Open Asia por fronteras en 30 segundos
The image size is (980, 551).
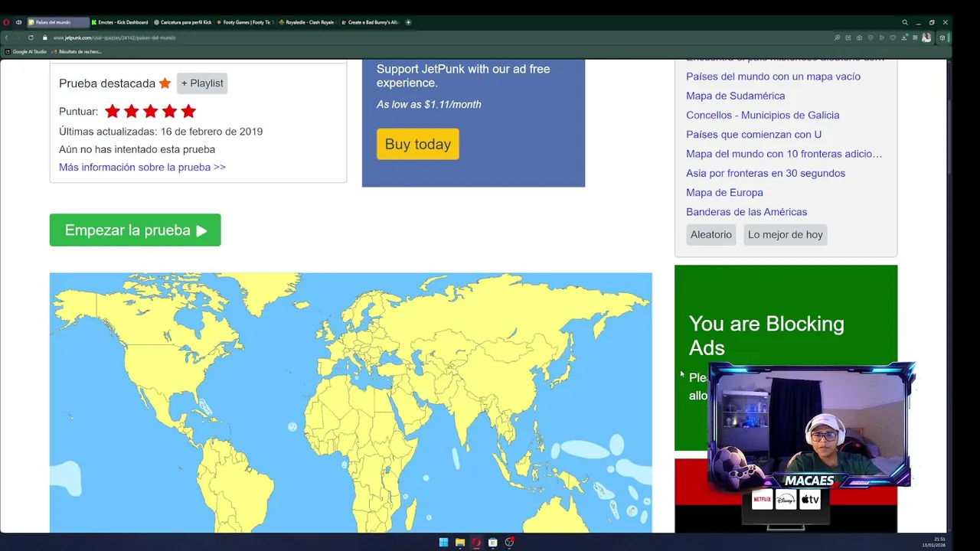tap(766, 173)
